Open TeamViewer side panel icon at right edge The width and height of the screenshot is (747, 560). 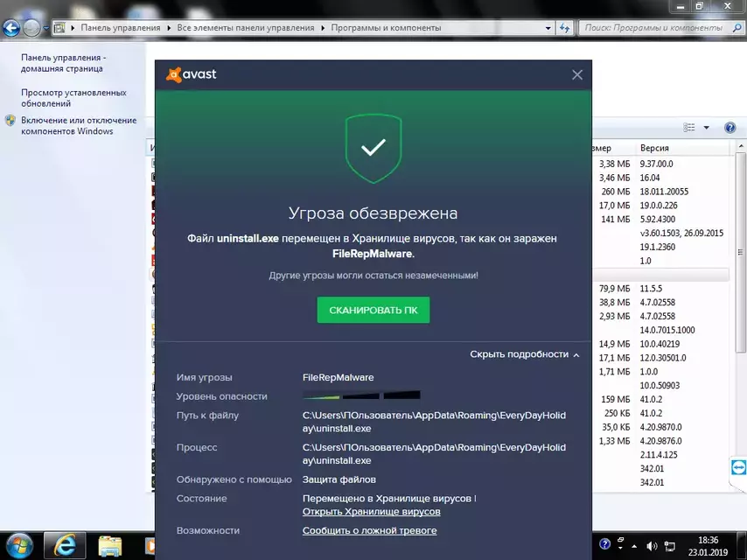(738, 467)
